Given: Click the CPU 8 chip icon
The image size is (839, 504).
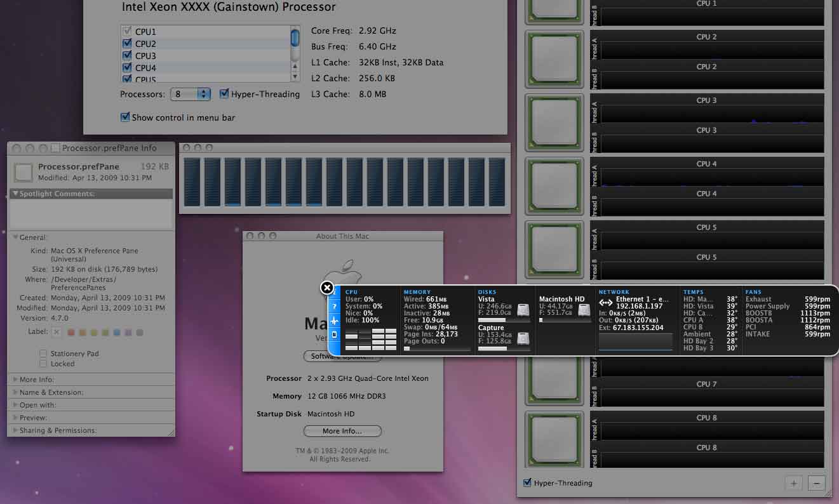Looking at the screenshot, I should click(x=553, y=440).
